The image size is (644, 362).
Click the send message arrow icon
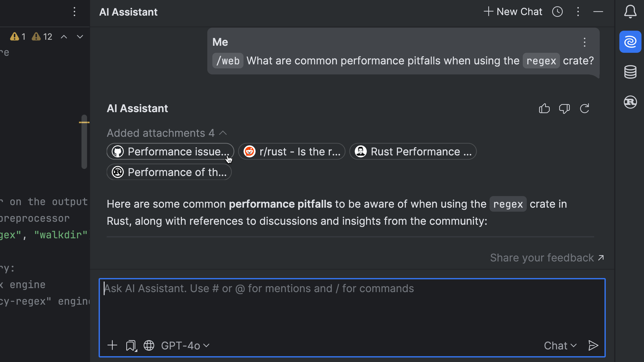(x=593, y=345)
